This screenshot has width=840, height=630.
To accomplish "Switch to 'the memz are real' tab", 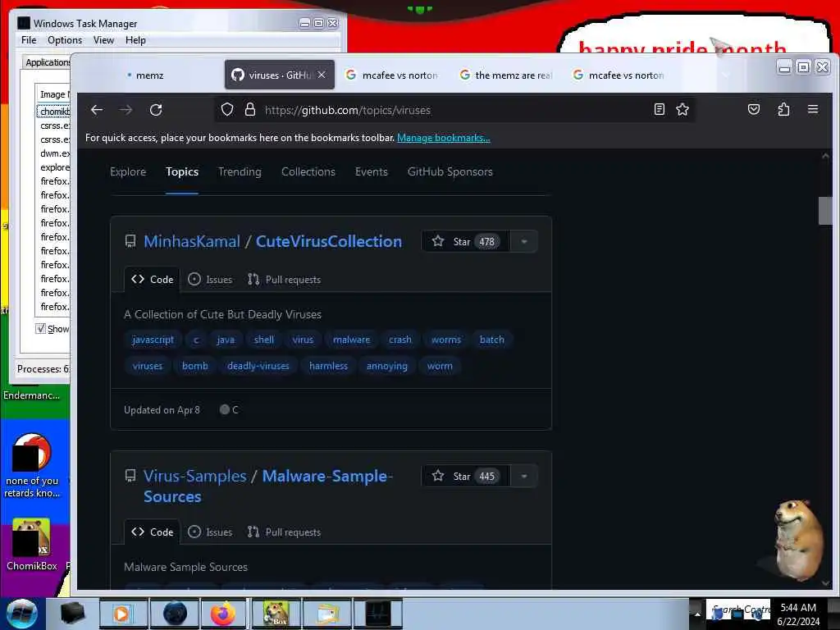I will pos(506,75).
